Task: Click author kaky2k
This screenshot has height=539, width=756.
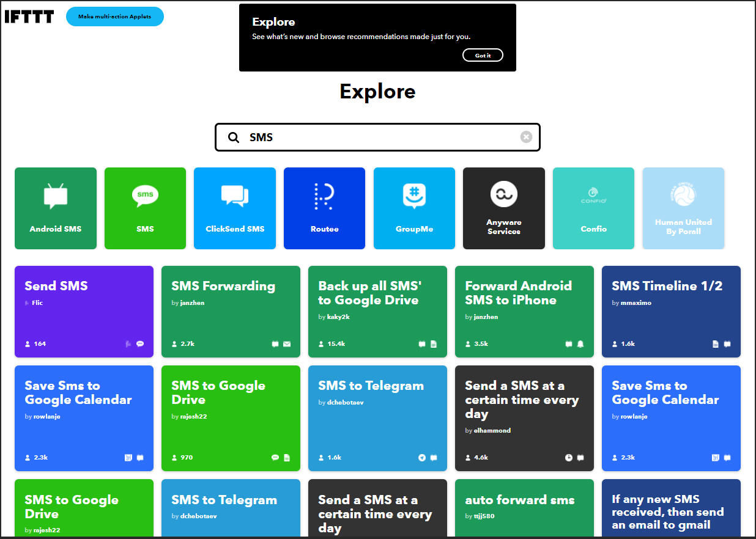Action: [x=338, y=317]
